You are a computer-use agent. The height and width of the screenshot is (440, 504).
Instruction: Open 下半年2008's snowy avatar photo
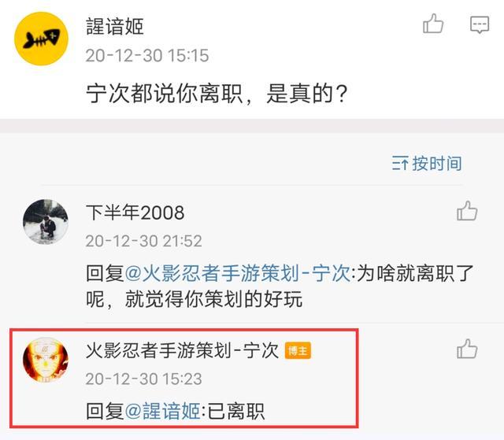click(x=46, y=222)
